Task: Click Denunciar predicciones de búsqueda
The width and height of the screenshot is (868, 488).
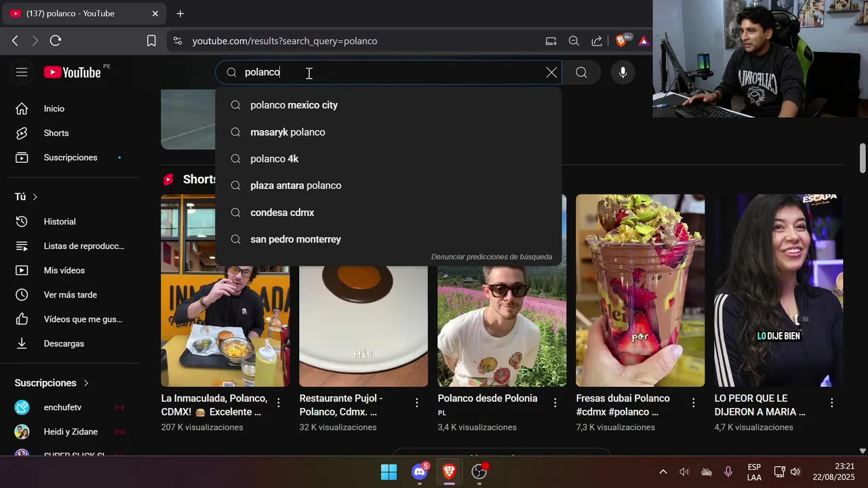Action: [492, 257]
